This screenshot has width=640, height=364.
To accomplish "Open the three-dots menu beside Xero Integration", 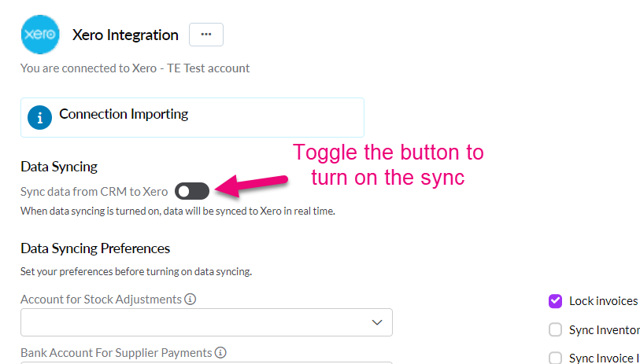I will tap(206, 35).
